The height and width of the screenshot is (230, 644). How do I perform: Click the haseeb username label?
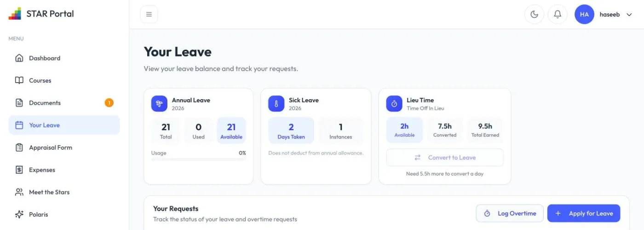click(609, 15)
